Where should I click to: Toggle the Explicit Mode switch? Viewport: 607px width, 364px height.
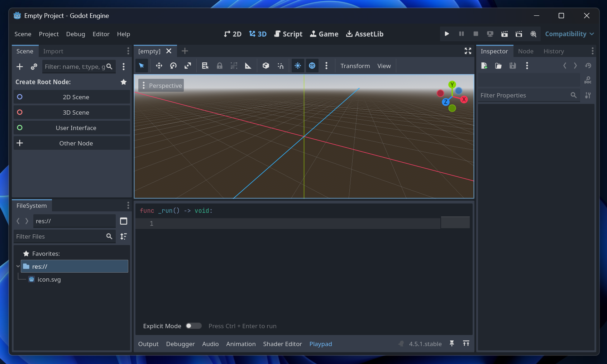pos(193,326)
